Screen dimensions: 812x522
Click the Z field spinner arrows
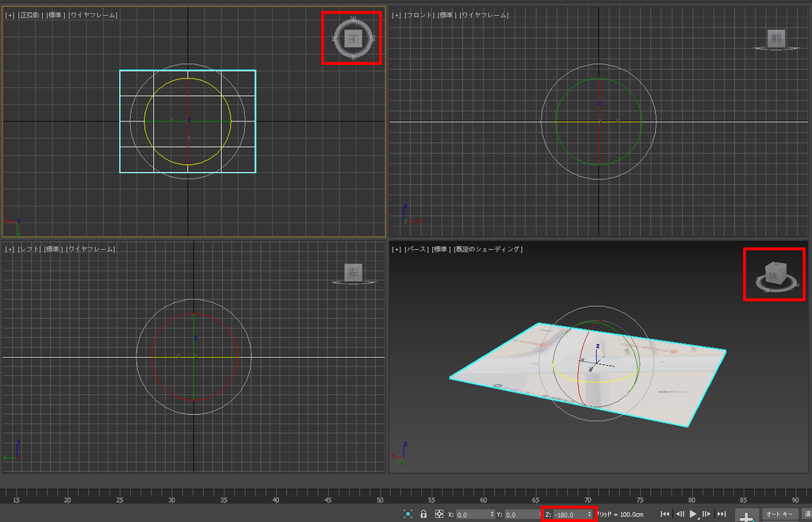(589, 514)
